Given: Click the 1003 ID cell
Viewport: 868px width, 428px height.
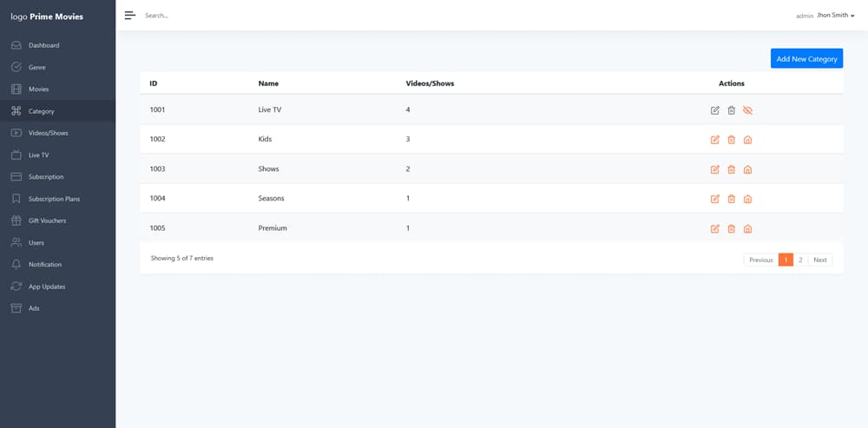Looking at the screenshot, I should [x=157, y=169].
